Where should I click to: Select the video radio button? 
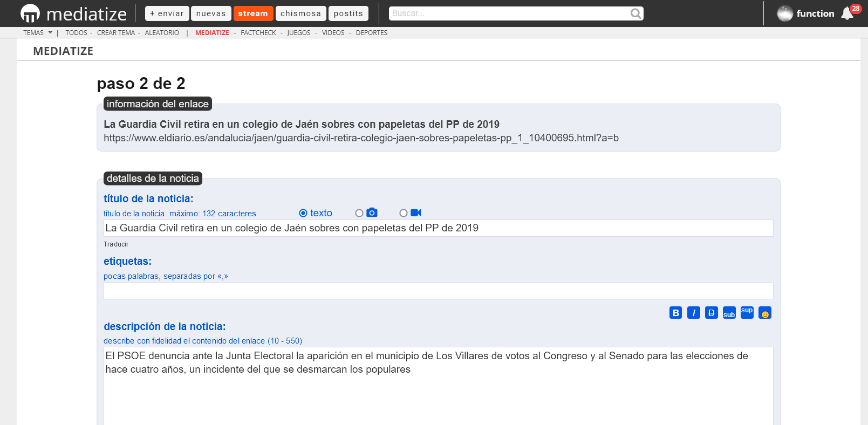[x=404, y=213]
